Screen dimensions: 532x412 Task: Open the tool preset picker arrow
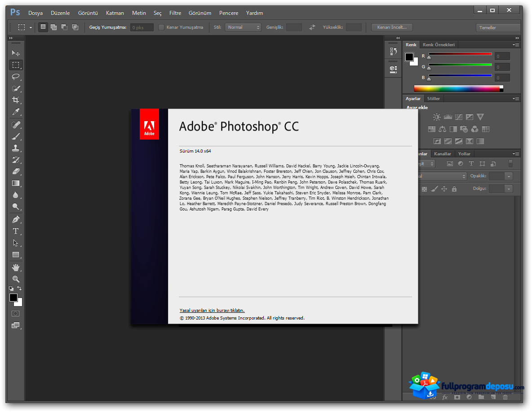(x=31, y=27)
